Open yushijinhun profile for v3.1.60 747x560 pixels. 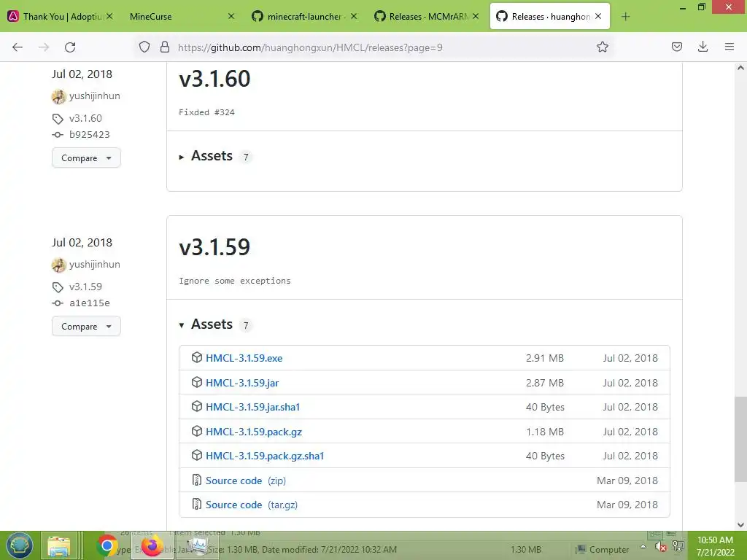pyautogui.click(x=94, y=96)
